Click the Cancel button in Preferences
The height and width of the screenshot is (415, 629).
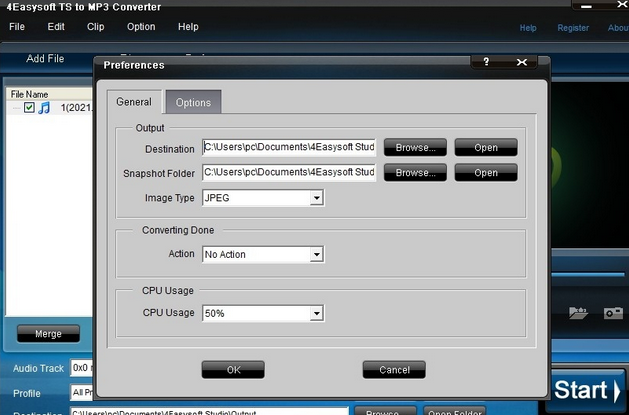tap(394, 370)
